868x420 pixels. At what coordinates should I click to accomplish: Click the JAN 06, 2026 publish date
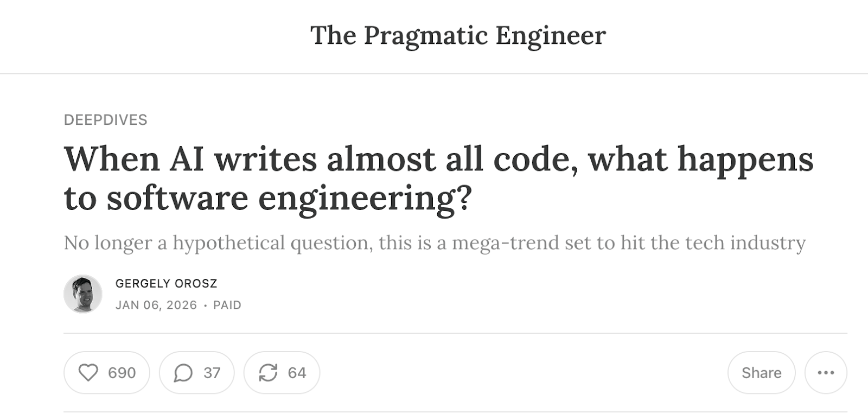pyautogui.click(x=156, y=305)
